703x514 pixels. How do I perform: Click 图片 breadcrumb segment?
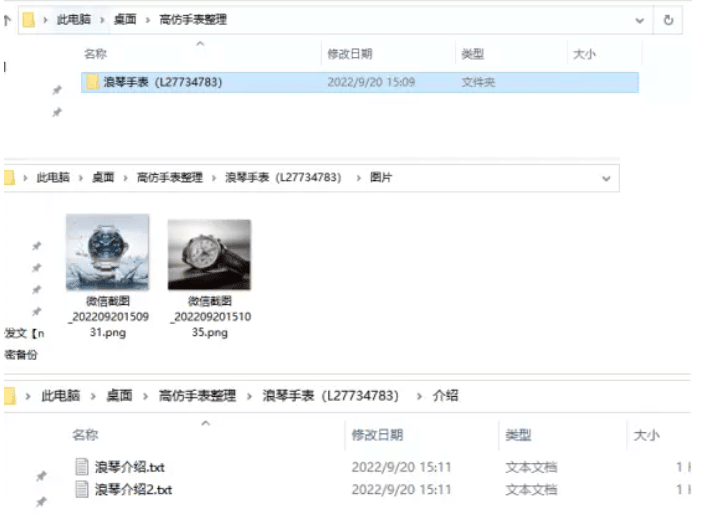click(x=381, y=178)
